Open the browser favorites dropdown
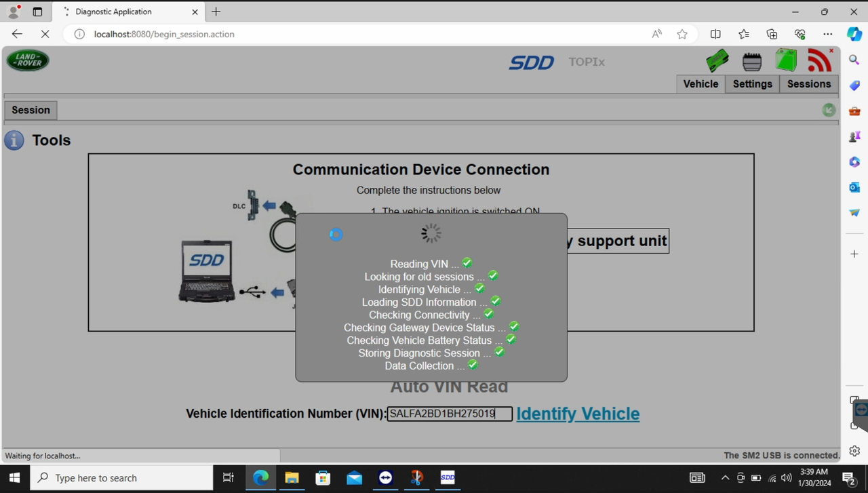This screenshot has height=493, width=868. (x=743, y=34)
